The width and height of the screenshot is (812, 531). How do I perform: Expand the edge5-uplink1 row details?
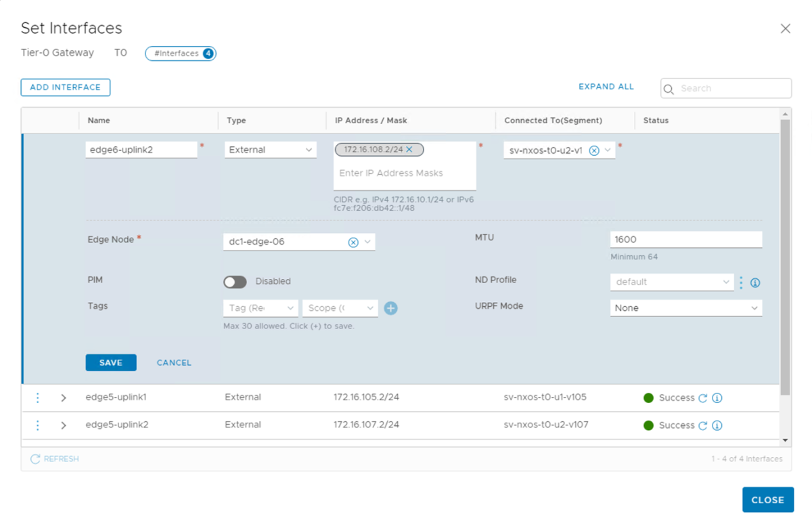click(x=63, y=398)
